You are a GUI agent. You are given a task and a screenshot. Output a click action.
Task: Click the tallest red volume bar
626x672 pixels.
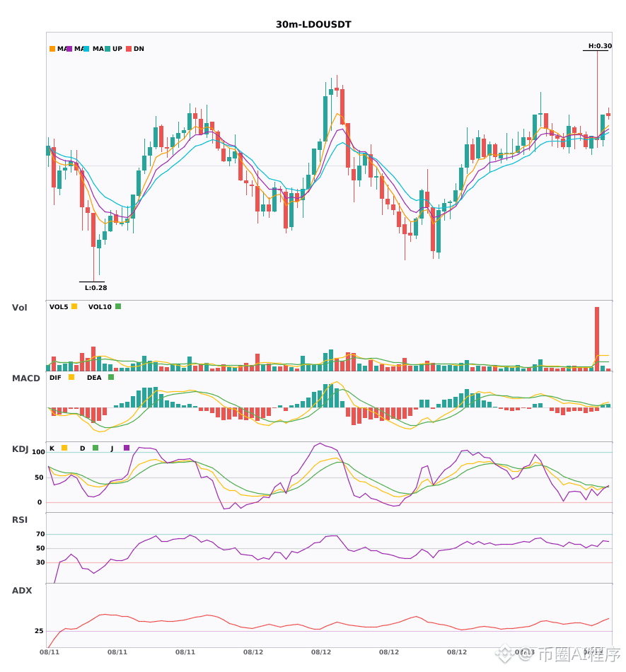tap(597, 339)
